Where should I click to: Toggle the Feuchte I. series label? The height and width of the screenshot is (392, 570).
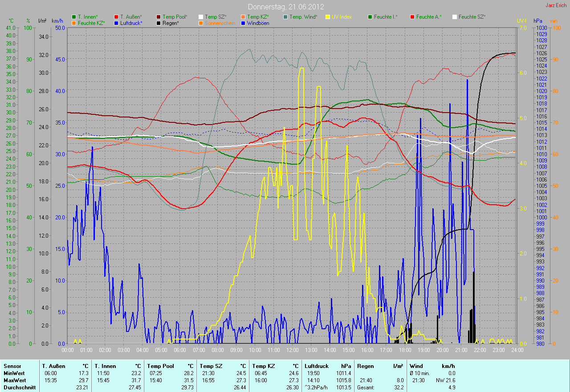(386, 17)
